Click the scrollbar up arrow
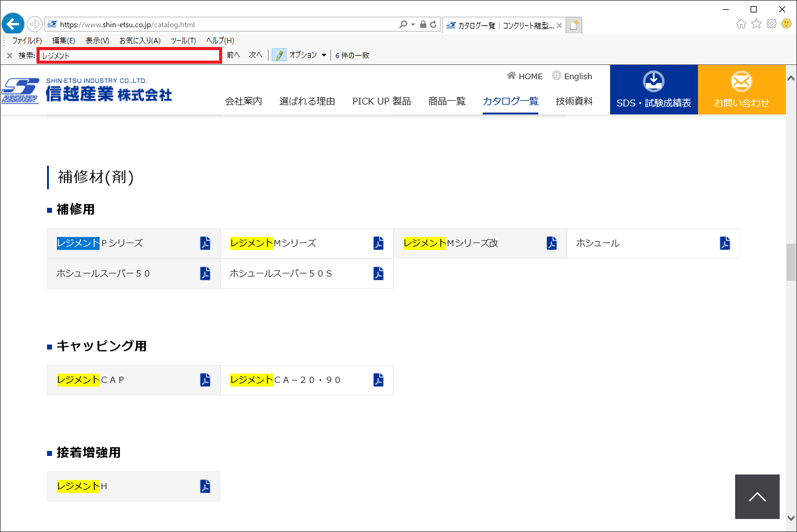Viewport: 797px width, 532px height. [791, 79]
